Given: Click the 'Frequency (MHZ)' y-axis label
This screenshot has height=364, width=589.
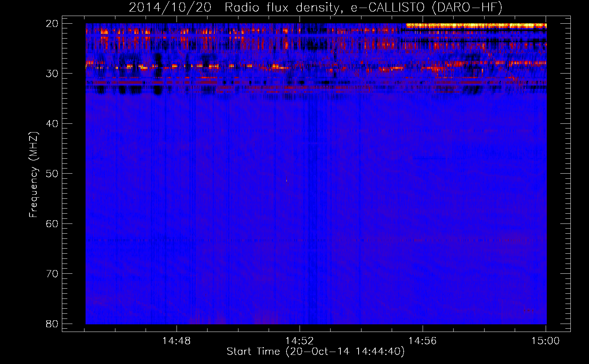Looking at the screenshot, I should pyautogui.click(x=33, y=175).
